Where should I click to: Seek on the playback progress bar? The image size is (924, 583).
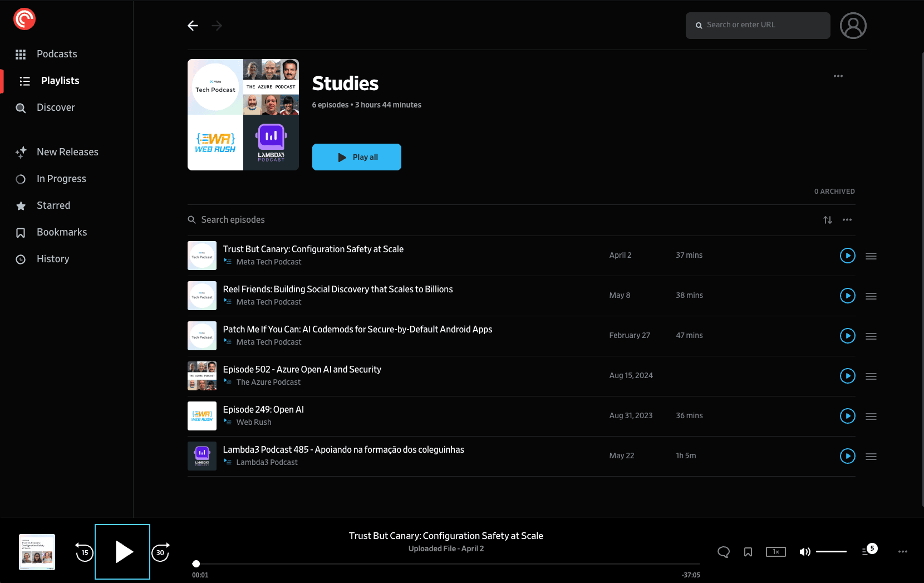(x=446, y=564)
